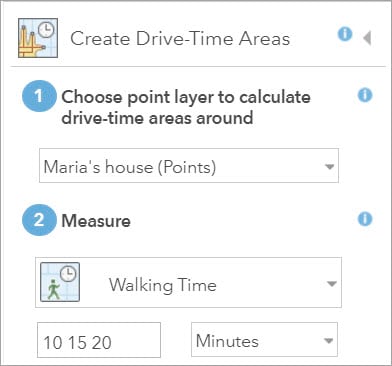The image size is (392, 366).
Task: Click the Create Drive-Time Areas tool icon
Action: pos(38,38)
